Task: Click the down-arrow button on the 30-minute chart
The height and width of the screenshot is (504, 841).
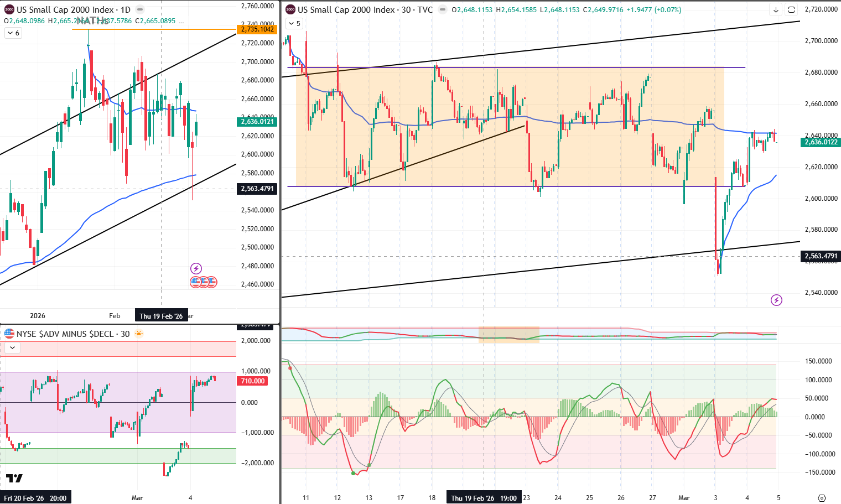Action: pos(776,10)
